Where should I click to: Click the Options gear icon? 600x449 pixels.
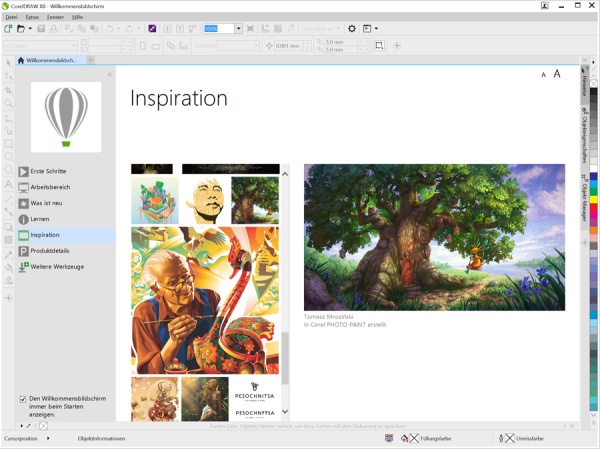click(x=352, y=28)
